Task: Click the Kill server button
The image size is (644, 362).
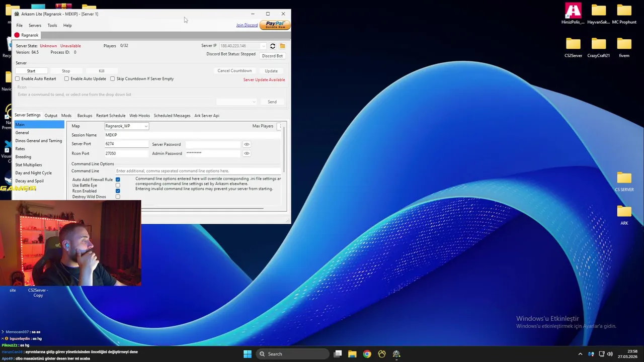Action: coord(102,71)
